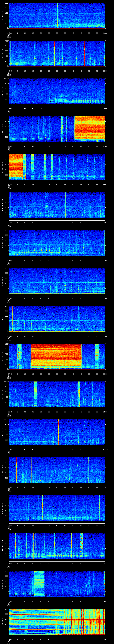Click the 18:52:00 start time label
Viewport: 114px width, 644px height.
click(x=9, y=184)
